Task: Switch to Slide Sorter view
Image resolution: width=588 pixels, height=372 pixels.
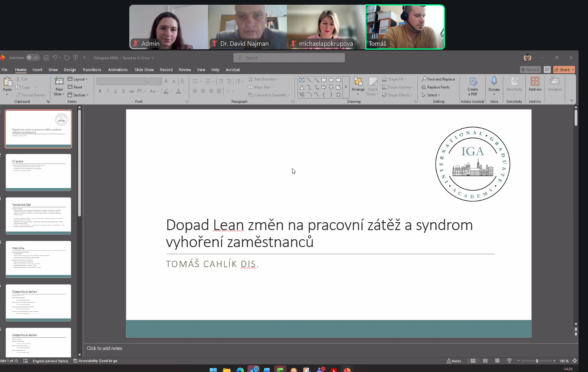Action: (x=485, y=361)
